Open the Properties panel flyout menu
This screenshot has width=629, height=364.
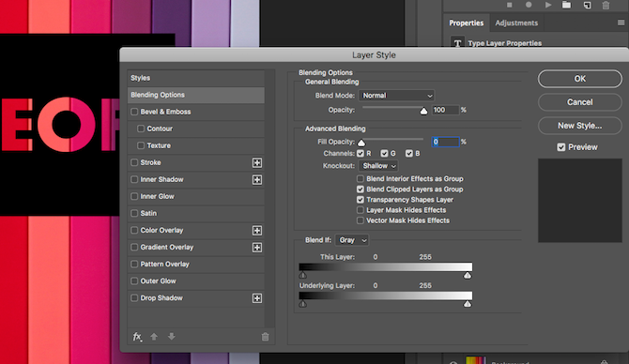click(621, 23)
